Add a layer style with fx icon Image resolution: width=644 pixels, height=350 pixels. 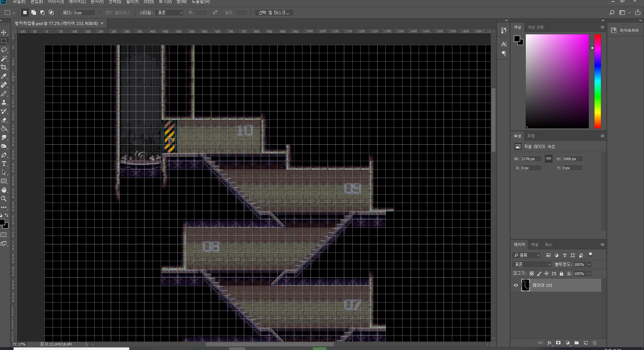(549, 343)
